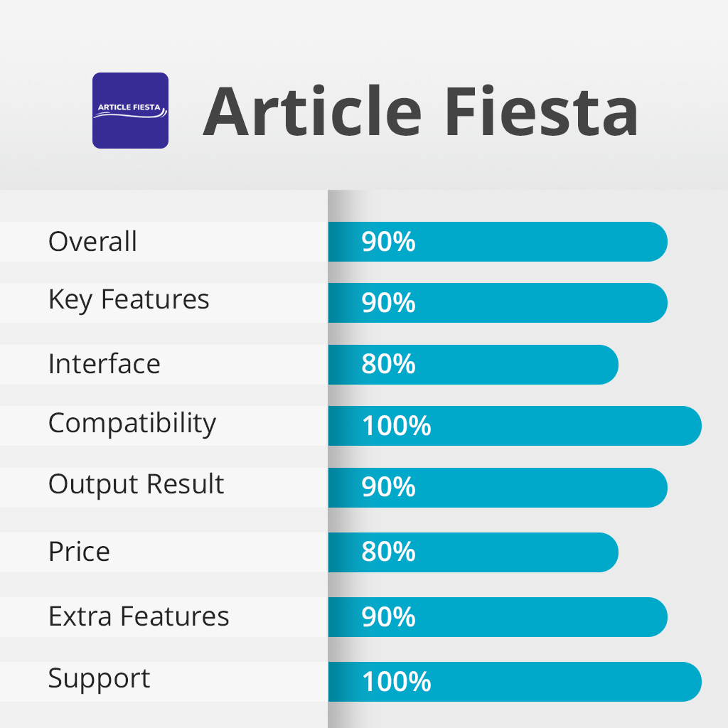This screenshot has height=728, width=728.
Task: Click the Price row label
Action: (x=79, y=552)
